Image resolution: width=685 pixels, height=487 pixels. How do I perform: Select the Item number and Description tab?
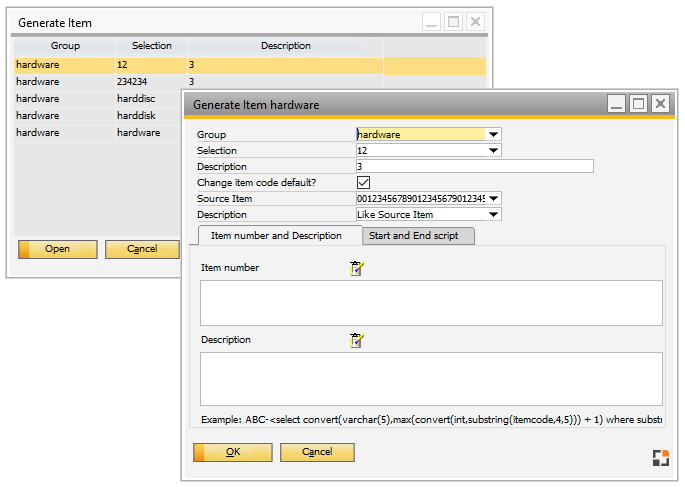point(276,236)
